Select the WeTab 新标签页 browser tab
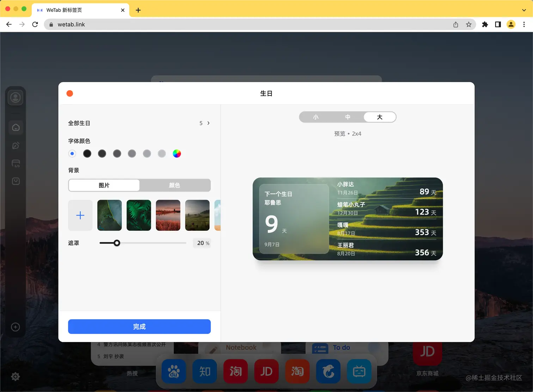 tap(81, 10)
